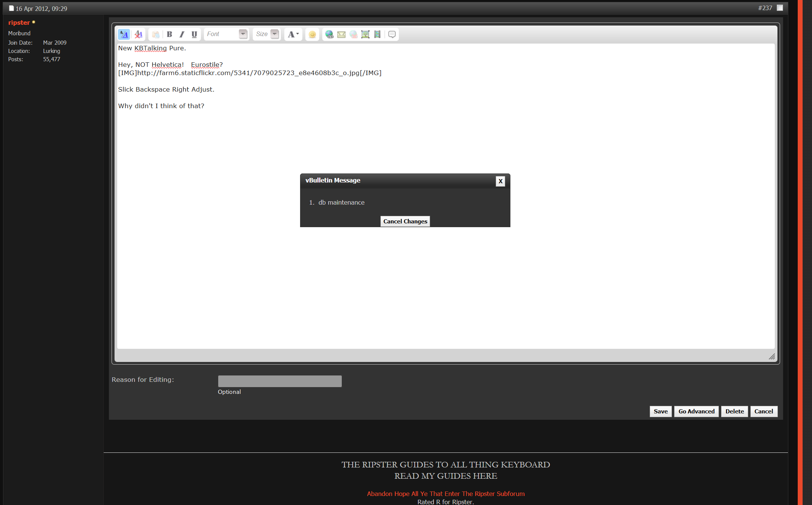Open READ MY GUIDES HERE link
The height and width of the screenshot is (505, 812).
(445, 476)
